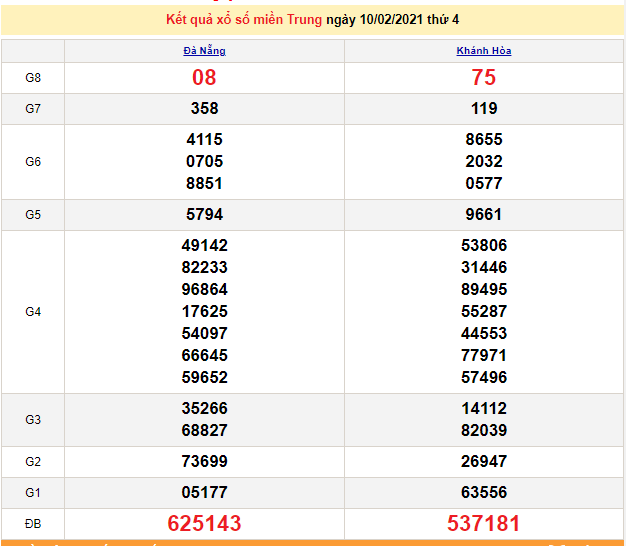
Task: Select the Khánh Hòa special prize 537181
Action: click(484, 523)
